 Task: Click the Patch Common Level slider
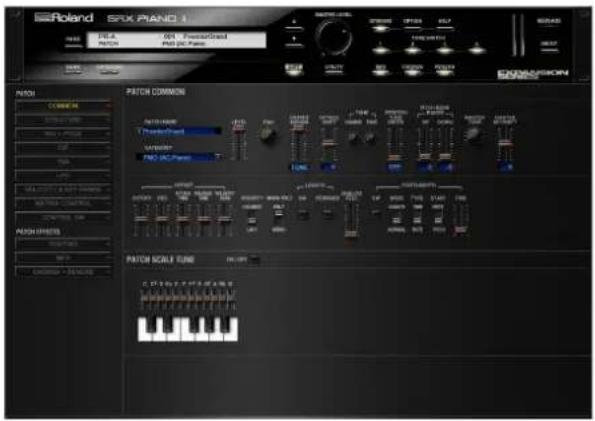[x=239, y=143]
